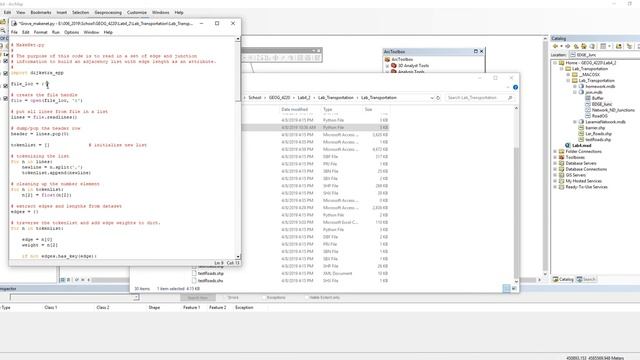This screenshot has height=360, width=640.
Task: Open the ArcMap Selection menu
Action: [80, 13]
